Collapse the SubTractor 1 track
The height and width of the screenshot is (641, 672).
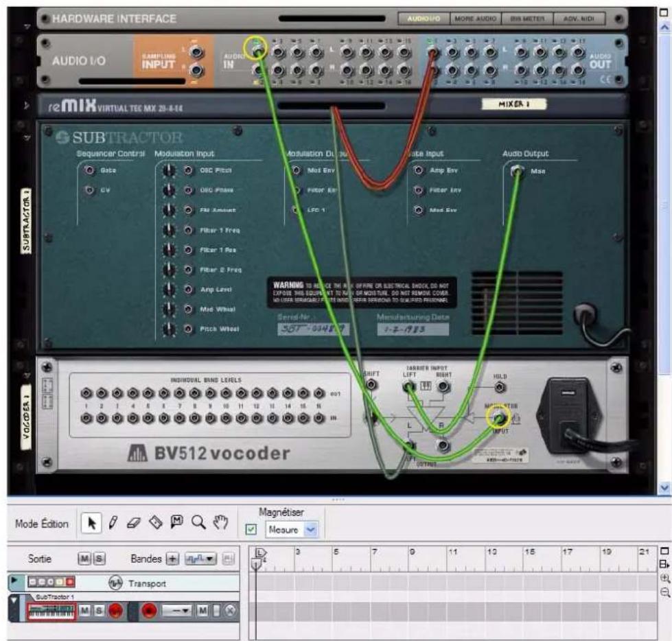[x=14, y=600]
